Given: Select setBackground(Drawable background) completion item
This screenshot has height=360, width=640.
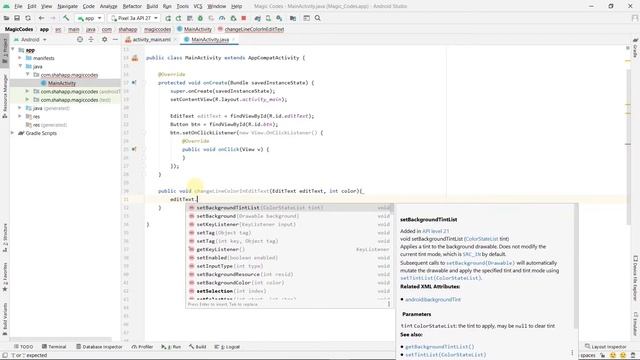Looking at the screenshot, I should coord(289,216).
